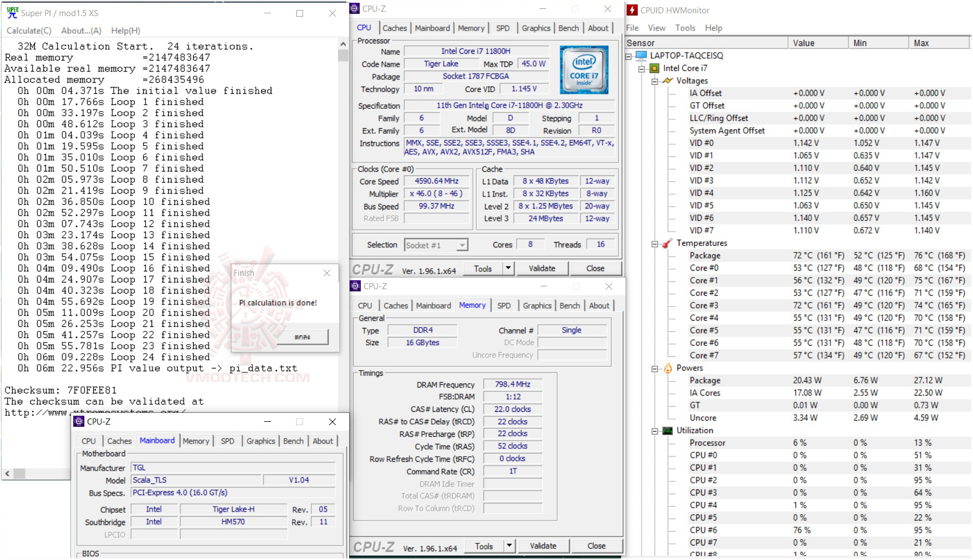Click Validate in CPU-Z Processor window
973x560 pixels.
click(542, 269)
